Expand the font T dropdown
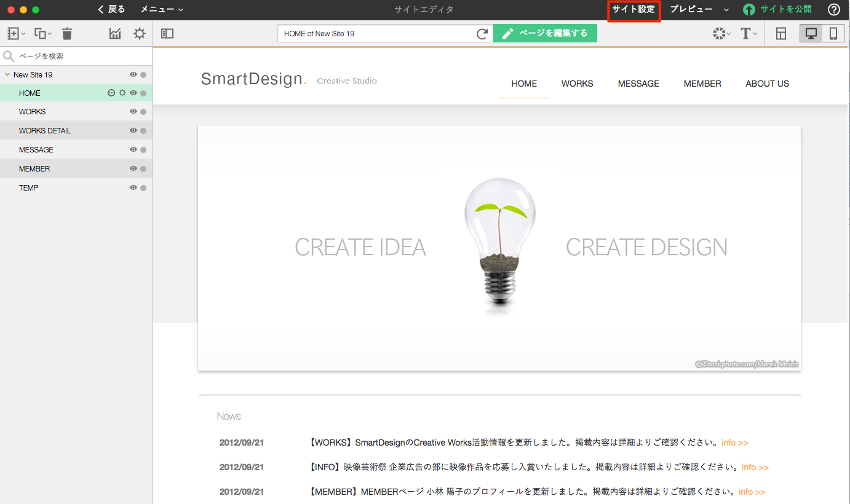 coord(748,34)
